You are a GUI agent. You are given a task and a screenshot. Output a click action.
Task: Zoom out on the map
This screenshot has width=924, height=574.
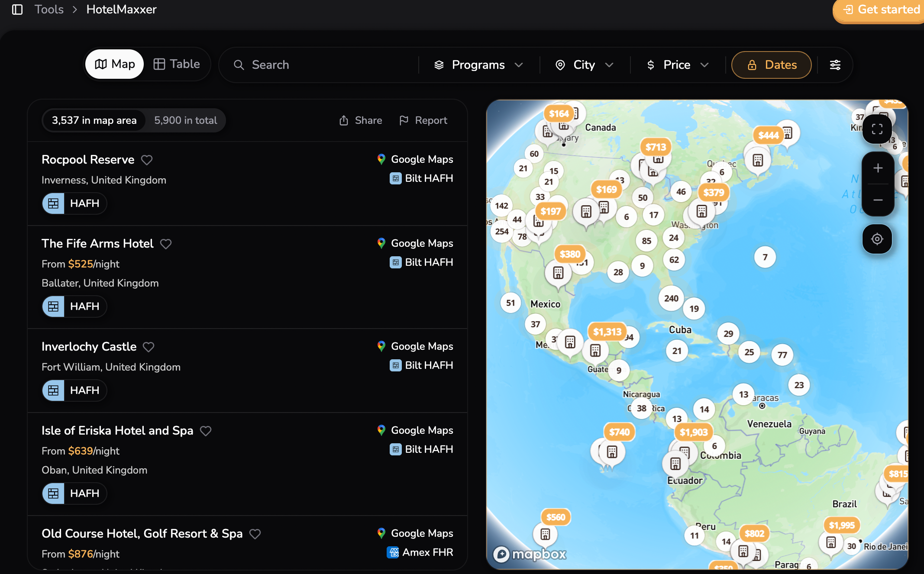878,200
